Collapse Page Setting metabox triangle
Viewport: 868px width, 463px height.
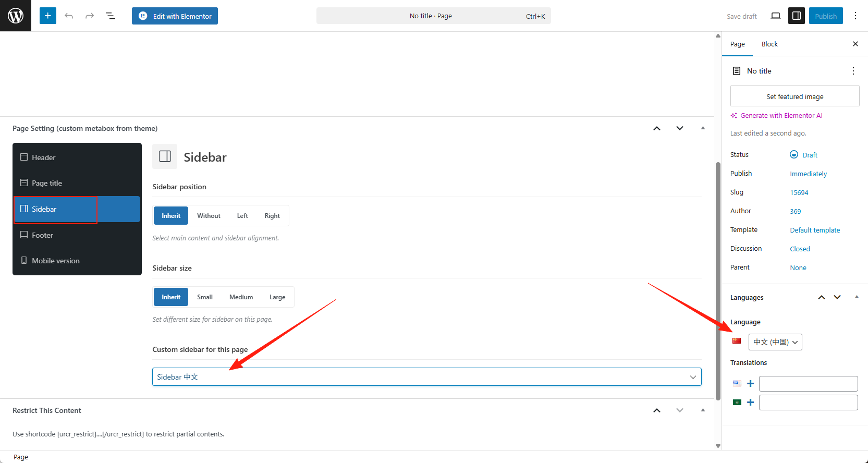703,128
